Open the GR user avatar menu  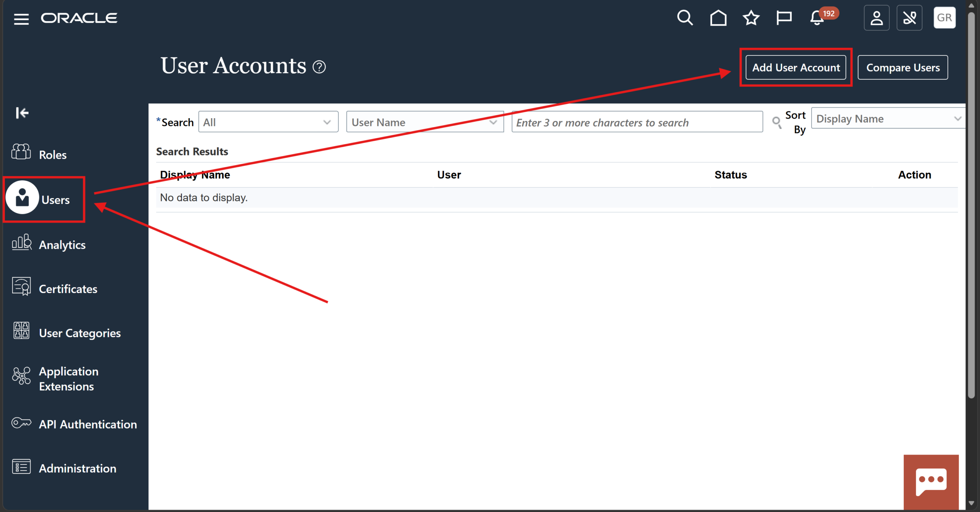pyautogui.click(x=944, y=18)
